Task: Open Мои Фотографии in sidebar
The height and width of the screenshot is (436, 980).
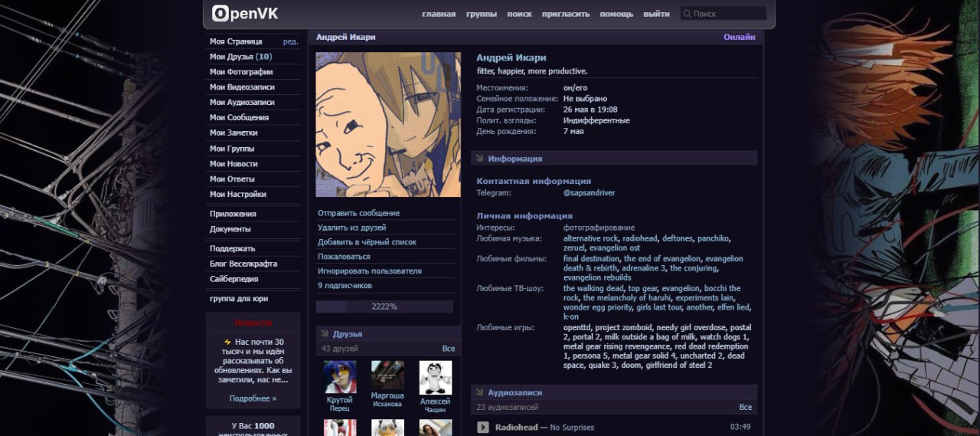Action: click(241, 72)
